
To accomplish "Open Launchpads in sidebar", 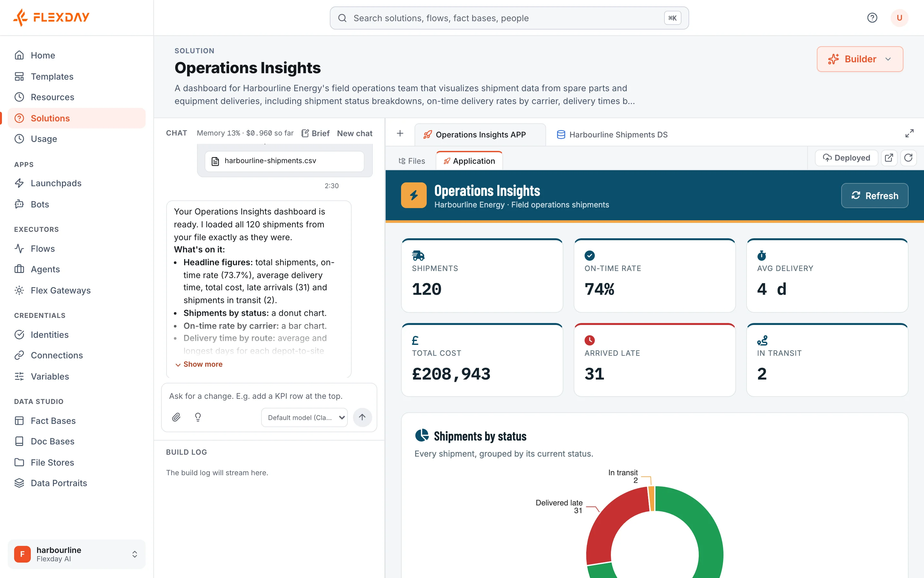I will coord(76,183).
